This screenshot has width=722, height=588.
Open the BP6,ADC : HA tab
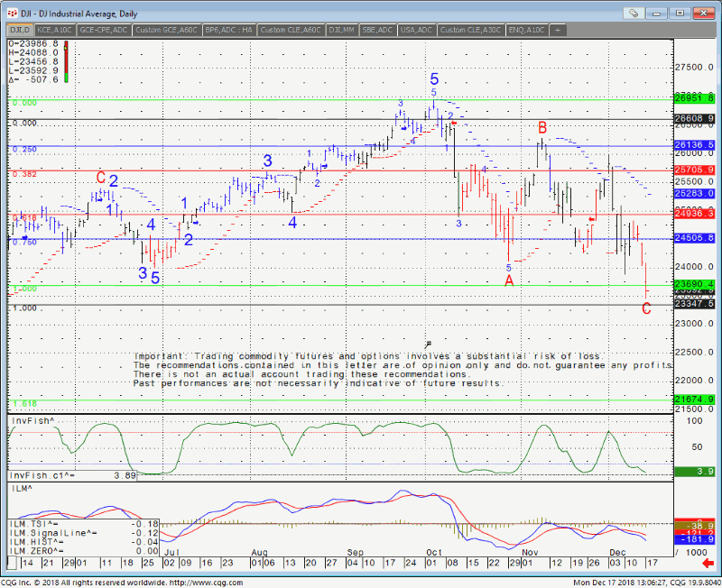pyautogui.click(x=229, y=30)
